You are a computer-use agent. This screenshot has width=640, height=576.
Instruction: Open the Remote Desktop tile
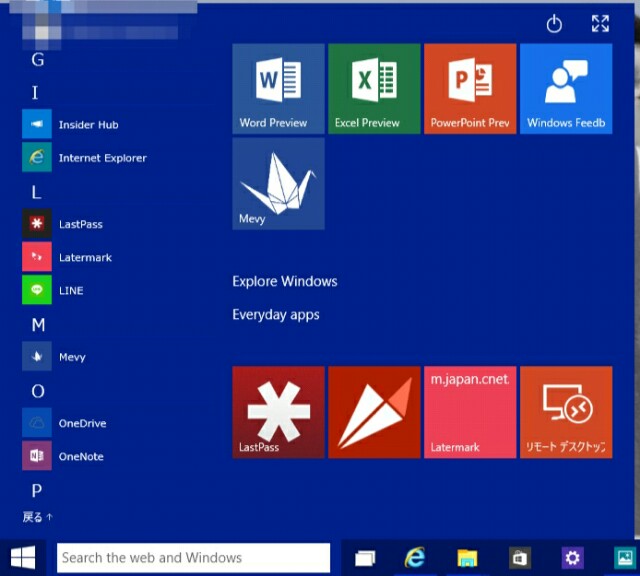tap(566, 412)
